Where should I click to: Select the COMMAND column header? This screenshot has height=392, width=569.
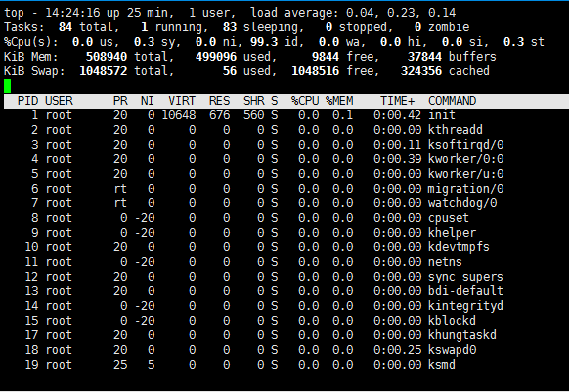(x=452, y=101)
